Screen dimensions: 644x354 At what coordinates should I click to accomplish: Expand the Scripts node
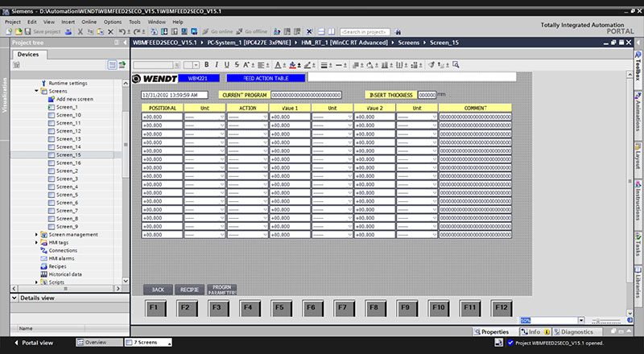36,282
